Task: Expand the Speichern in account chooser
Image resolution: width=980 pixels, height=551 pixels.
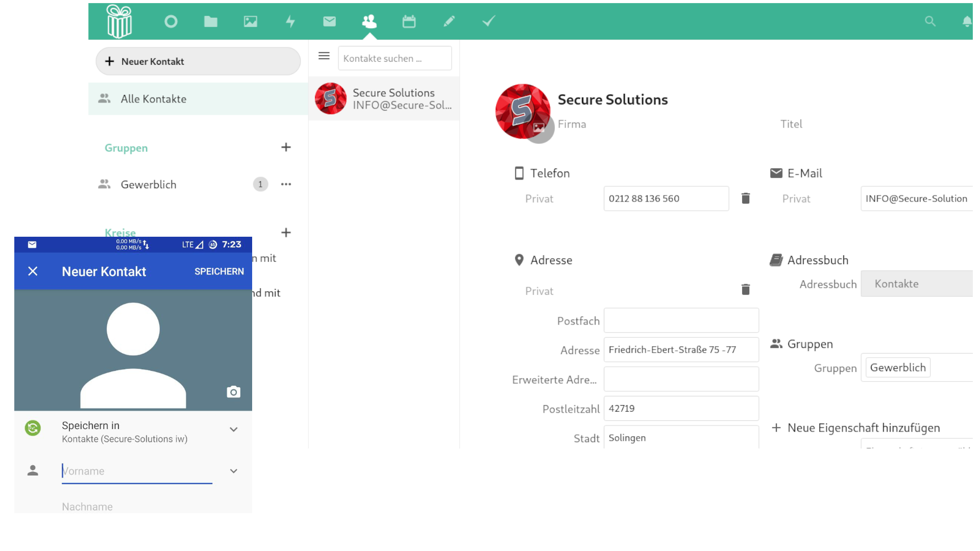Action: [233, 430]
